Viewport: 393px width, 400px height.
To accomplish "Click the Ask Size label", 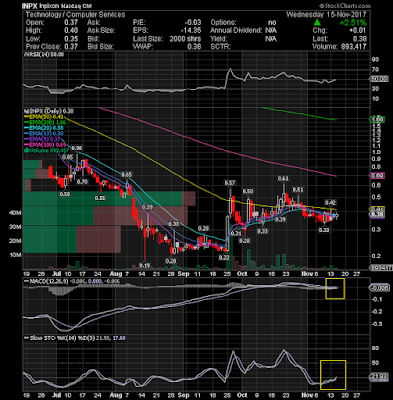I will tap(101, 31).
